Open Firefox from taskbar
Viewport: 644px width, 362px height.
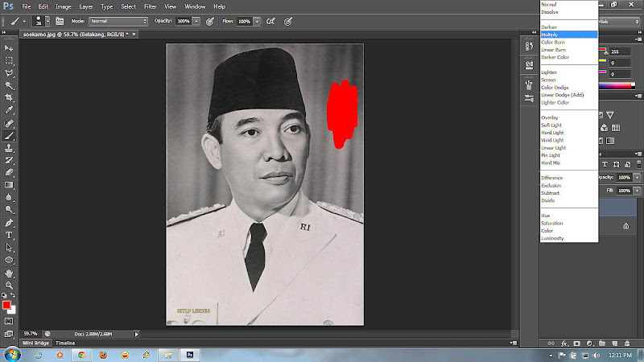pyautogui.click(x=103, y=355)
